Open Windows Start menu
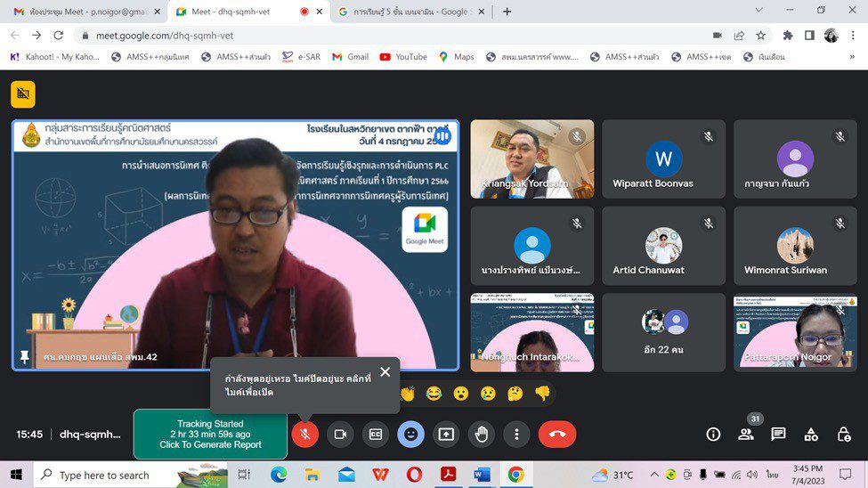The width and height of the screenshot is (868, 488). tap(16, 475)
